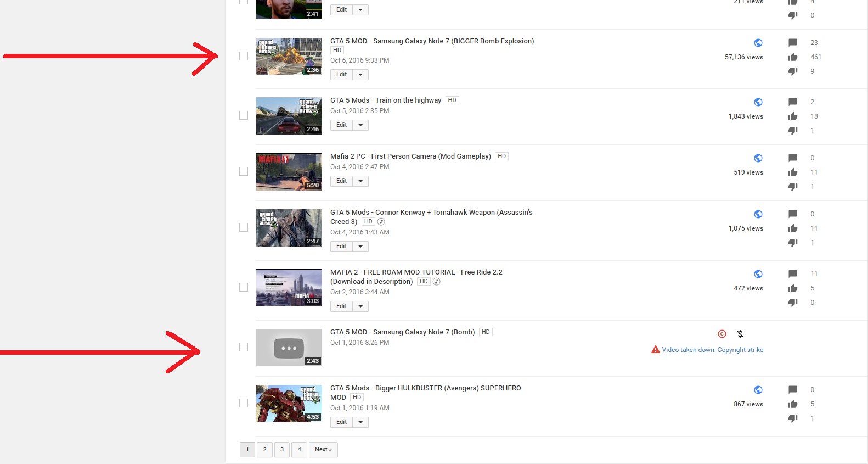Open the 'Video taken down: Copyright strike' link

712,350
